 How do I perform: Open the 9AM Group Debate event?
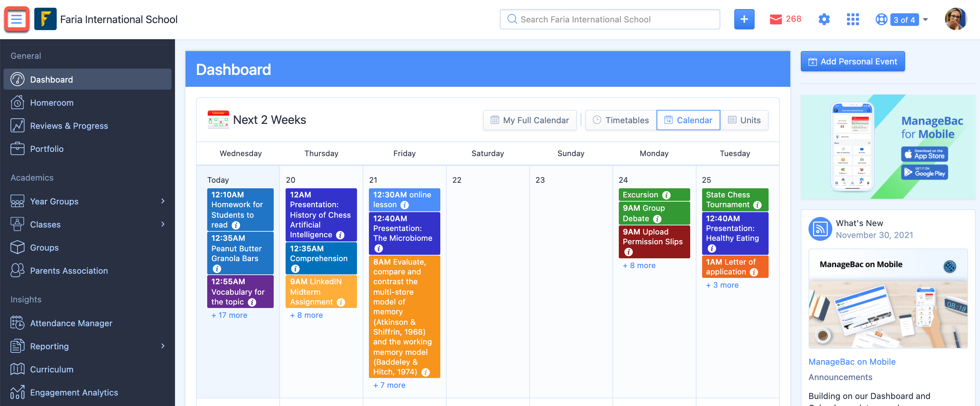(654, 213)
